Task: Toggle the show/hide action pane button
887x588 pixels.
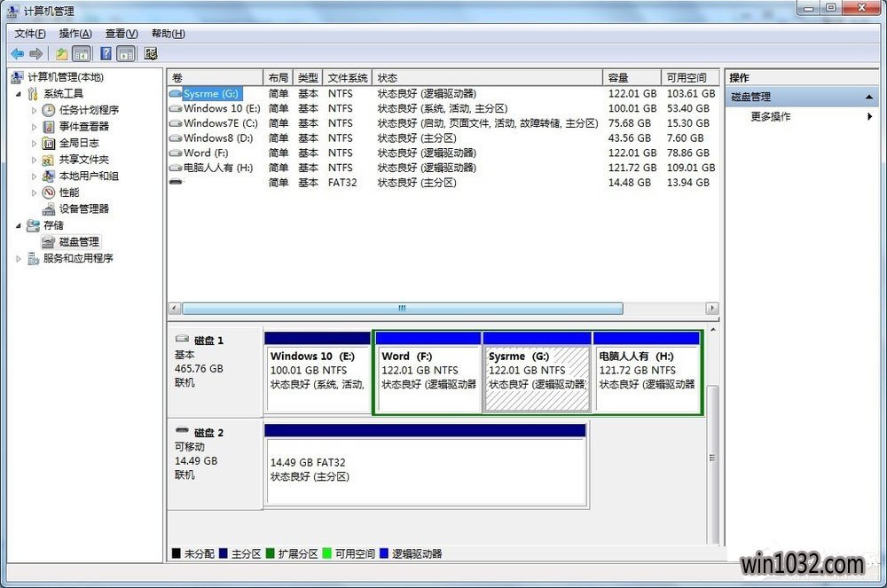Action: pyautogui.click(x=126, y=54)
